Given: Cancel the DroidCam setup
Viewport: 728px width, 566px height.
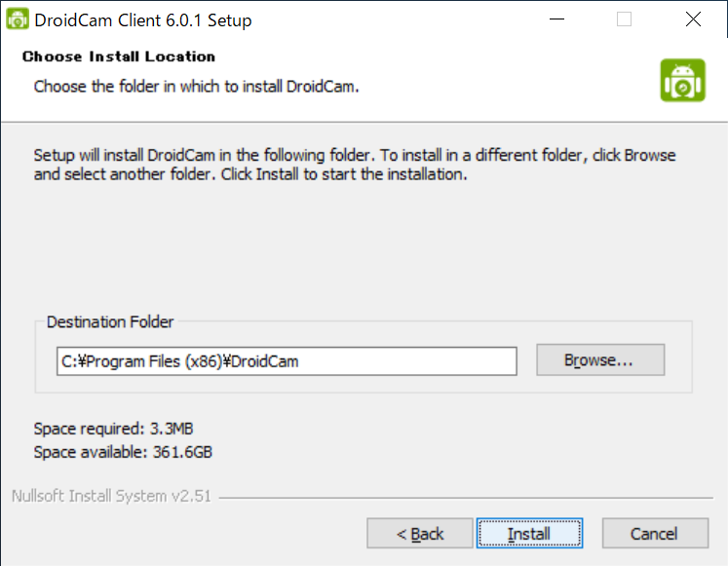Looking at the screenshot, I should click(x=654, y=533).
